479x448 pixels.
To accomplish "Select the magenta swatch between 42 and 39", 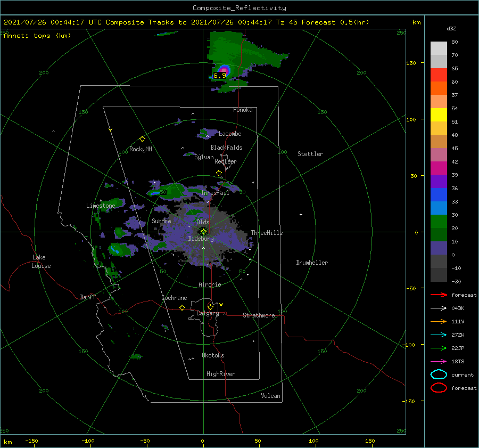I will tap(439, 168).
